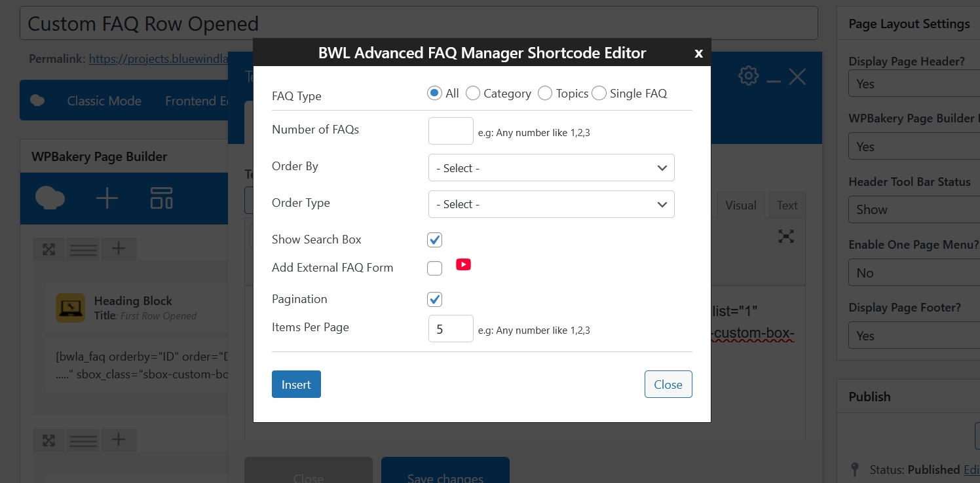Click the page title field
The height and width of the screenshot is (483, 980).
[x=419, y=24]
